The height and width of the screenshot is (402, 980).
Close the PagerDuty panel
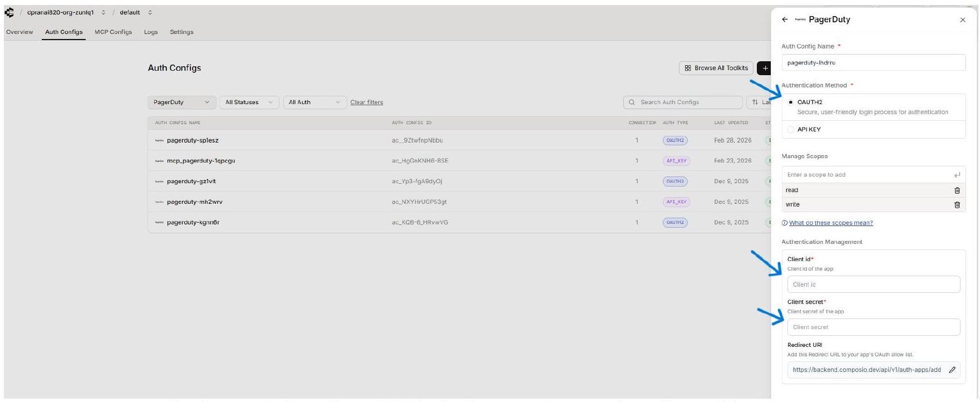tap(963, 20)
